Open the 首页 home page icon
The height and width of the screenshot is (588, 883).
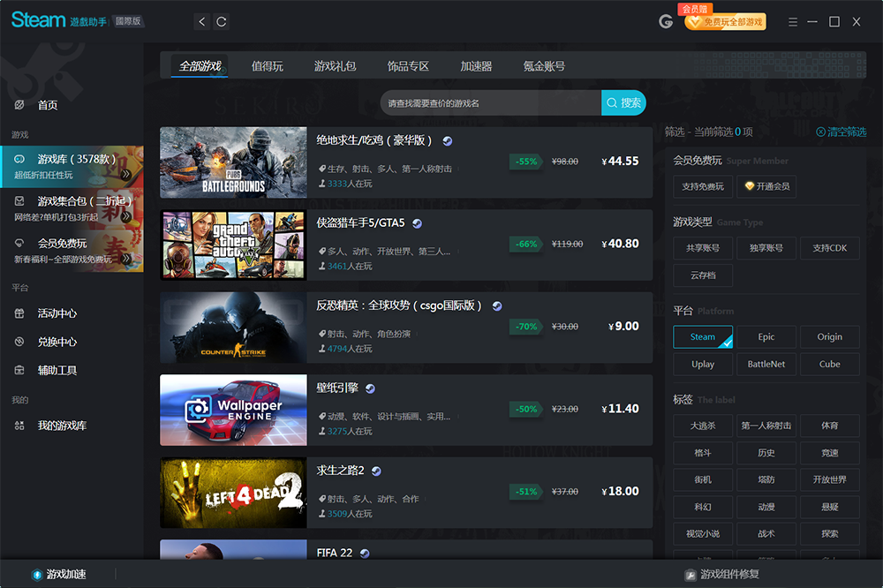19,105
